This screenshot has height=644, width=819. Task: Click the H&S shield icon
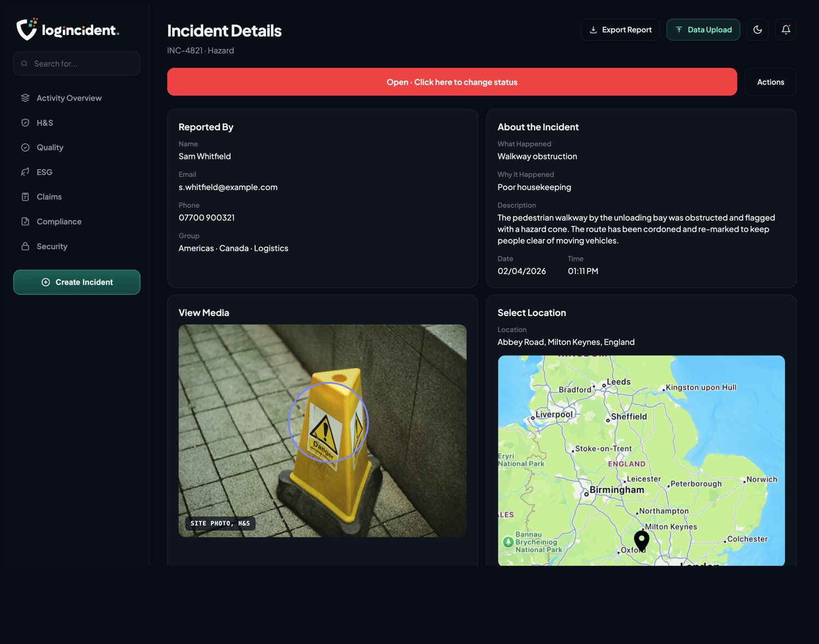click(x=25, y=123)
